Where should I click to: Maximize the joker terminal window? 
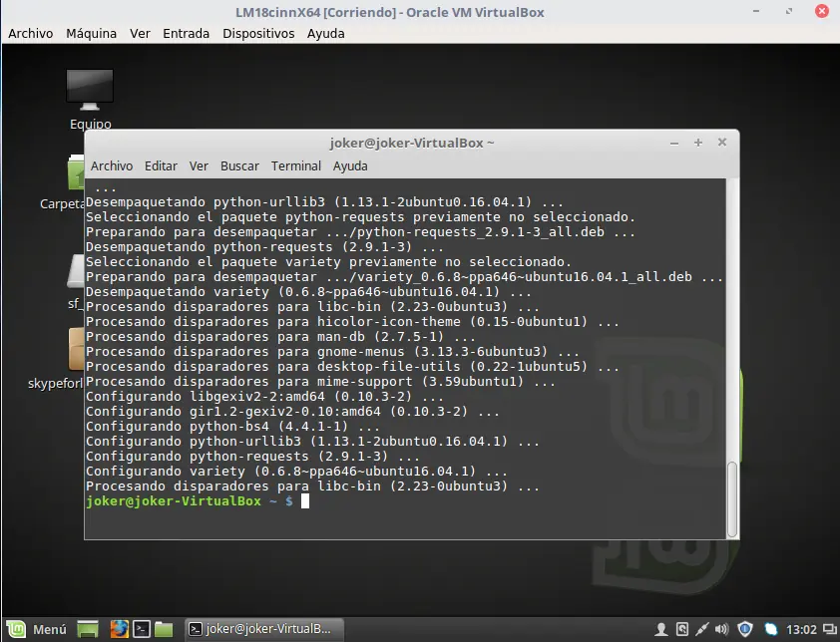tap(698, 143)
